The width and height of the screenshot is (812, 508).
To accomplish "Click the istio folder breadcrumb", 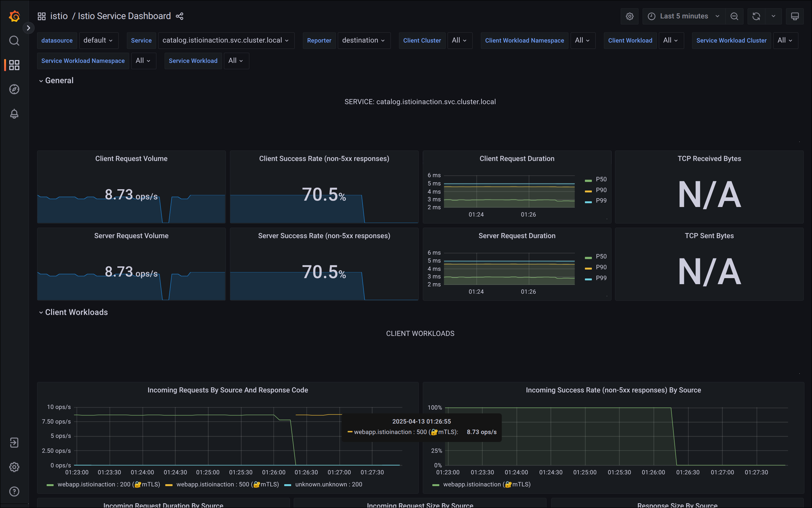I will pos(59,16).
